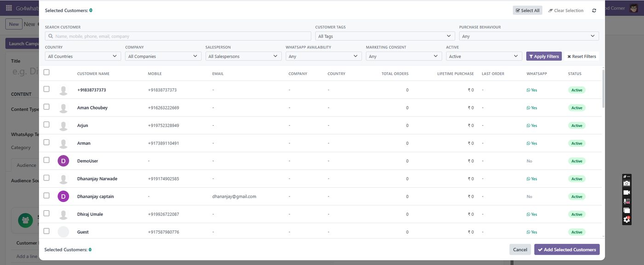
Task: Sort by Total Orders column header
Action: click(x=395, y=74)
